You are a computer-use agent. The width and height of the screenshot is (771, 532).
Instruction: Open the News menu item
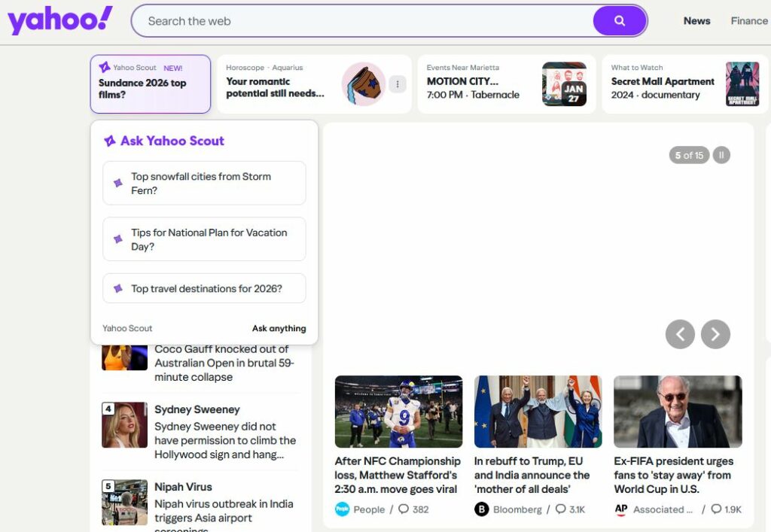tap(696, 21)
